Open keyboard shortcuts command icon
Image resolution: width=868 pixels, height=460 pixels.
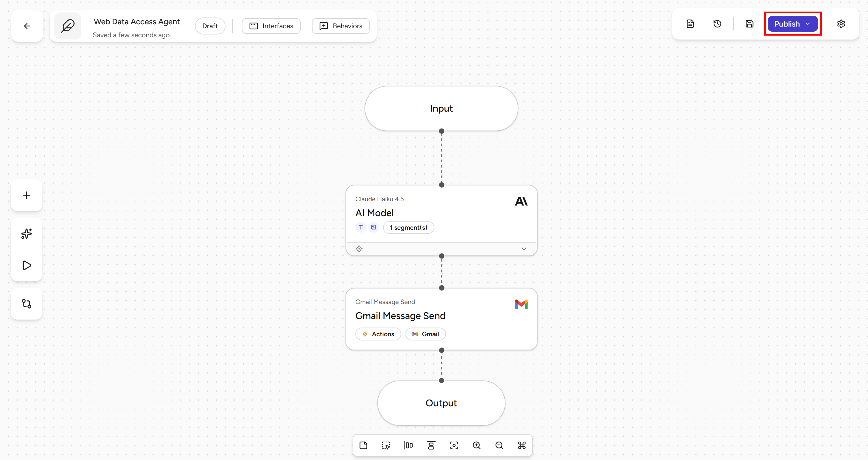(522, 446)
